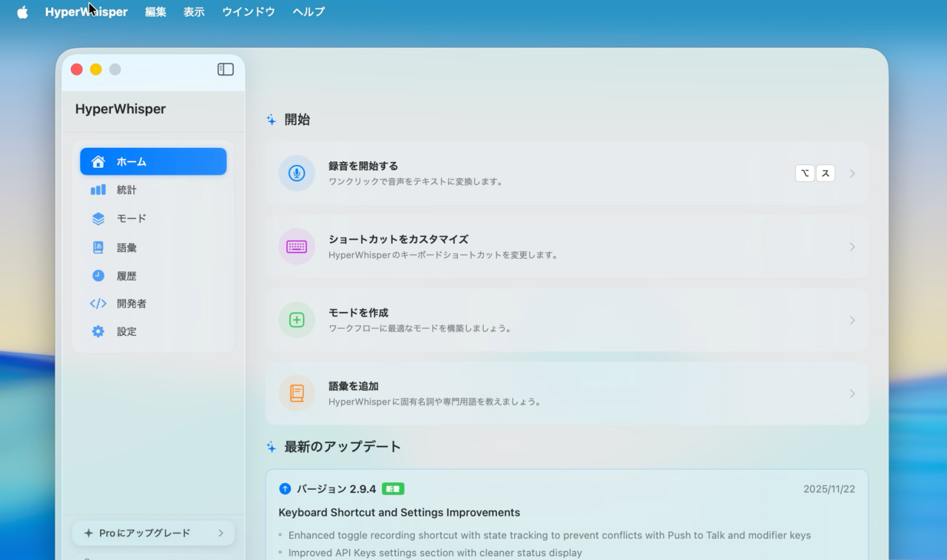947x560 pixels.
Task: Open the Statistics (統計) bar chart icon
Action: [98, 190]
